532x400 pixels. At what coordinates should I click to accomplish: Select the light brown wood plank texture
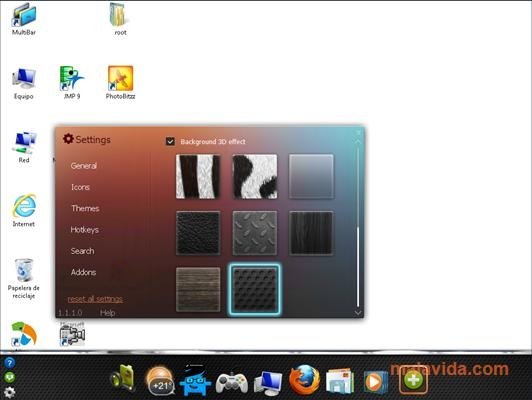[x=198, y=289]
